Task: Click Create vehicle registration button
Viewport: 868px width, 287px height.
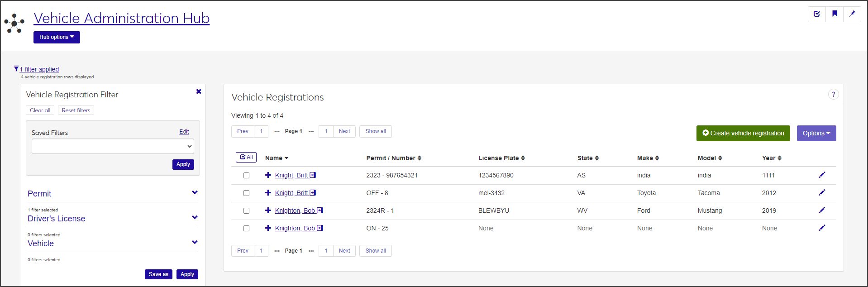Action: click(743, 133)
